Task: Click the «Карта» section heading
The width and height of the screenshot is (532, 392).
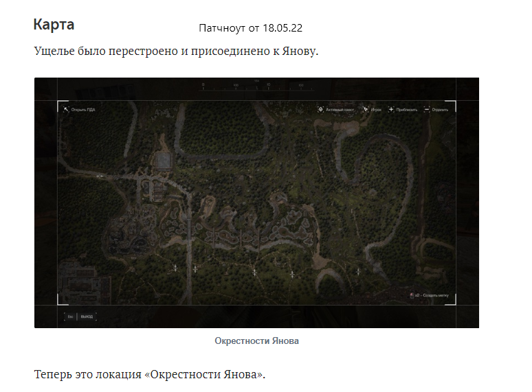Action: pyautogui.click(x=54, y=25)
